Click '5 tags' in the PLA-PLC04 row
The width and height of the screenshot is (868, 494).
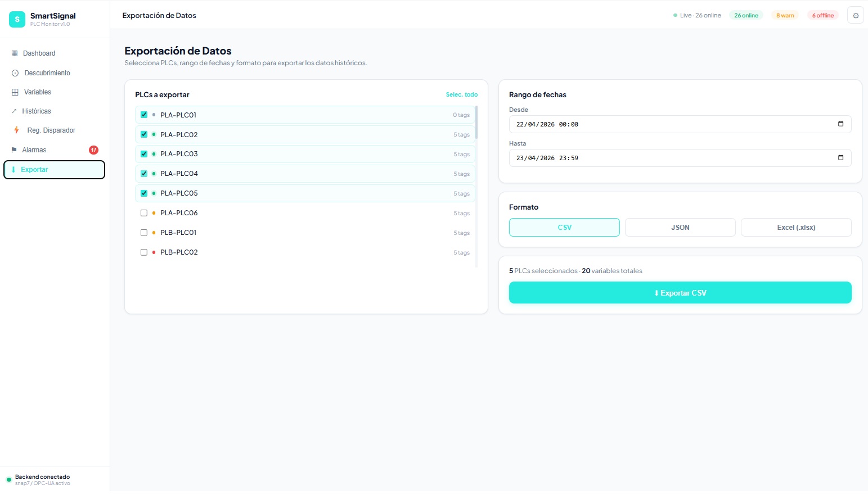point(462,174)
